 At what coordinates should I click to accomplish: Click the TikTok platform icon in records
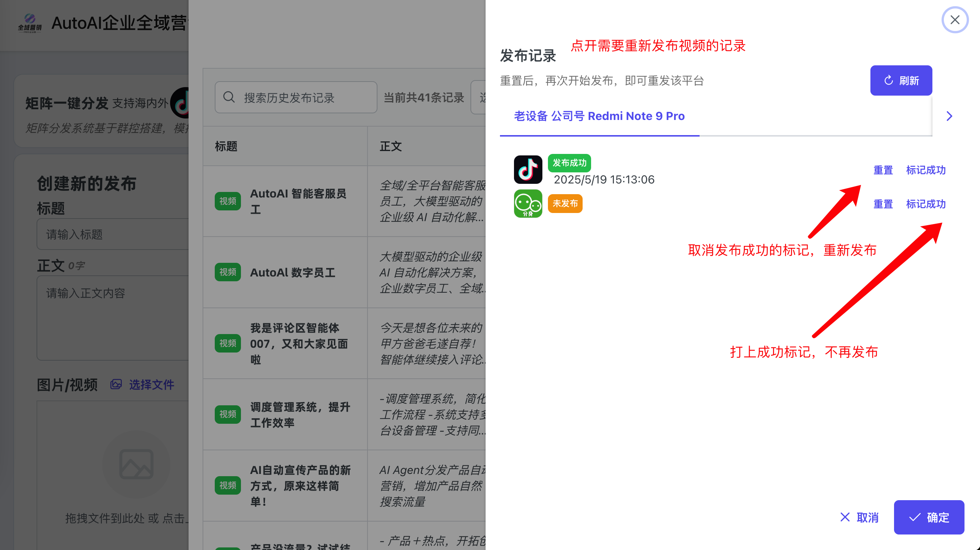pos(528,169)
